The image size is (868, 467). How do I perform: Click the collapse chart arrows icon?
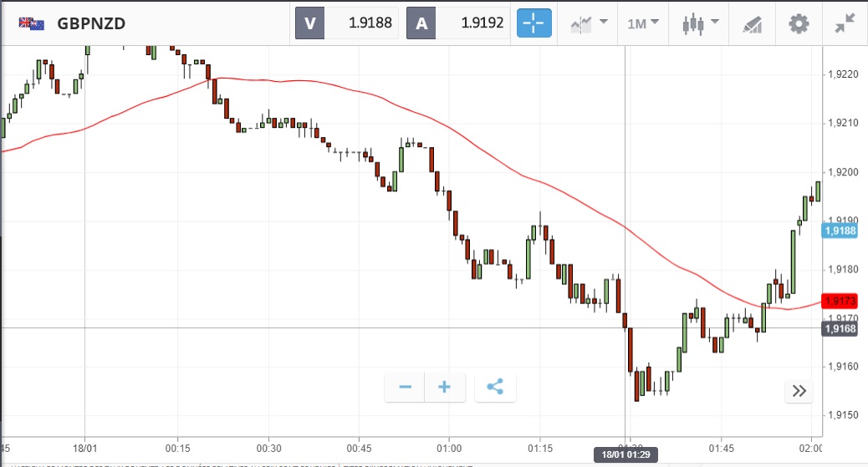pos(846,23)
